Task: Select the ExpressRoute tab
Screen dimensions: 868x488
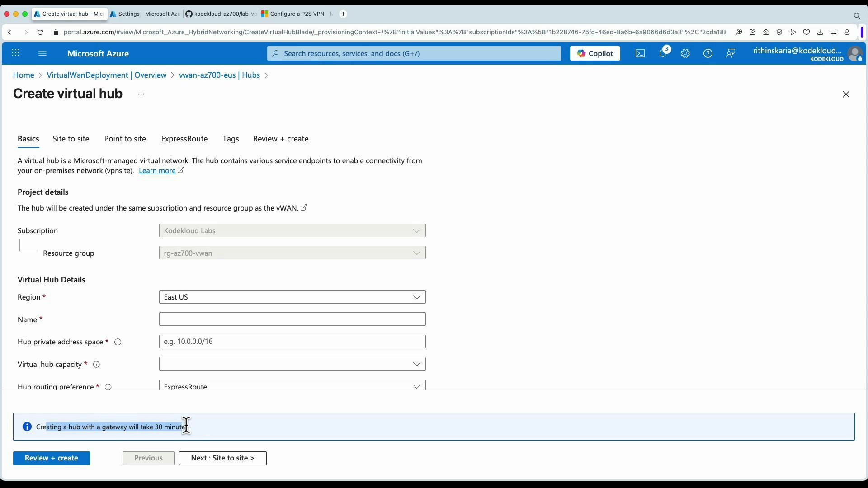Action: [184, 139]
